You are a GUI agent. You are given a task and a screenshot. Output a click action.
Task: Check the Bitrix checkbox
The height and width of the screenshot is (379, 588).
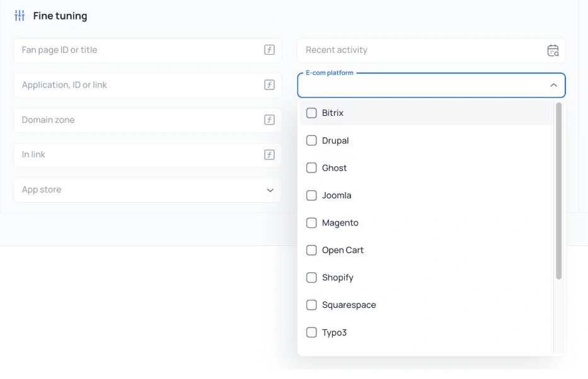(x=311, y=113)
